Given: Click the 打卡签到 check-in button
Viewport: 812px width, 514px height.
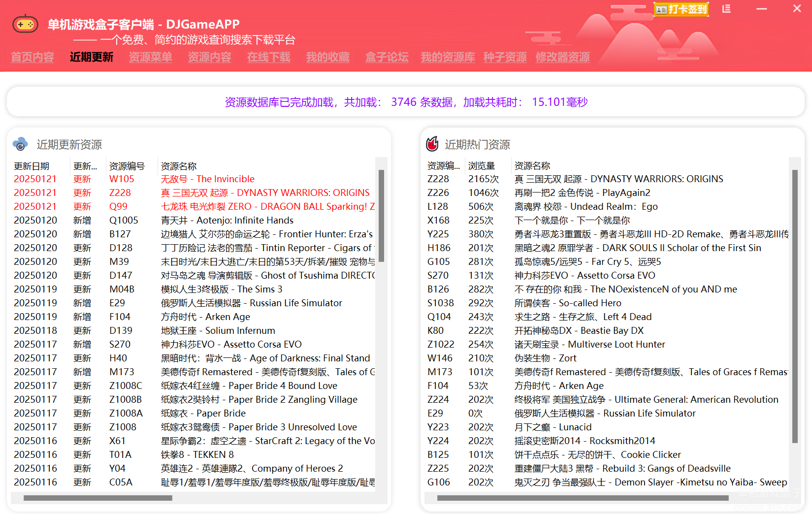Looking at the screenshot, I should coord(682,9).
